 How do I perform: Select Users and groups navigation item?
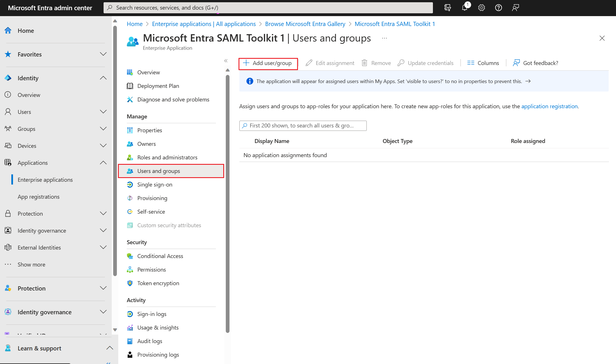[159, 170]
